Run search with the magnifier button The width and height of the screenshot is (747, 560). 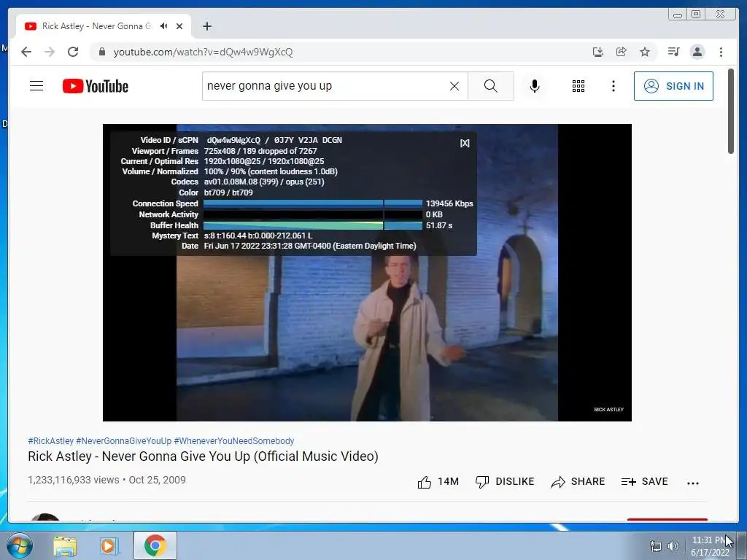tap(491, 86)
